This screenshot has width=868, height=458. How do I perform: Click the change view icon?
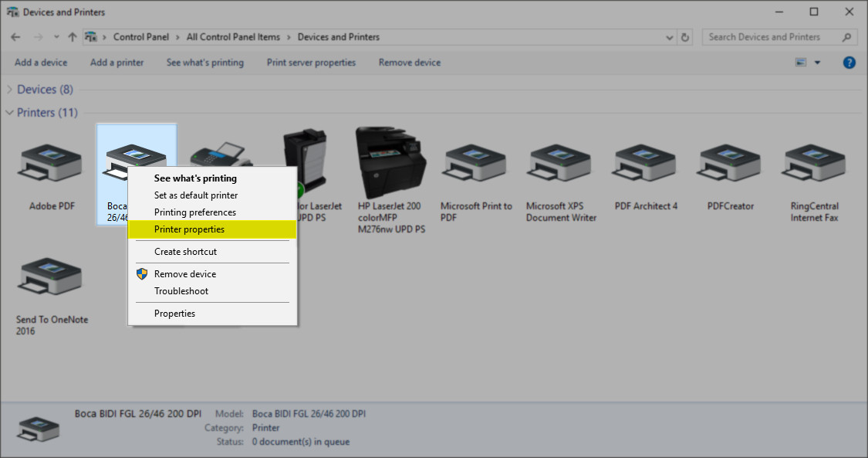click(801, 63)
